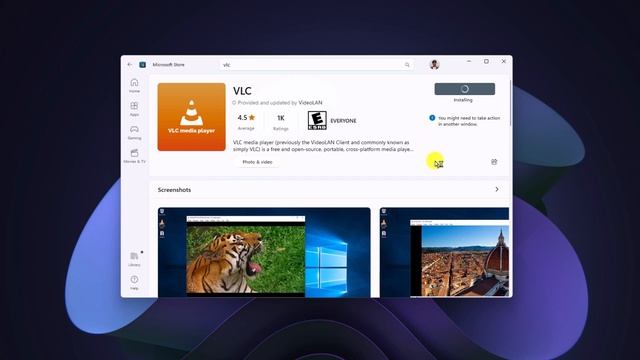
Task: Open the VideoLAN publisher link
Action: pyautogui.click(x=310, y=102)
